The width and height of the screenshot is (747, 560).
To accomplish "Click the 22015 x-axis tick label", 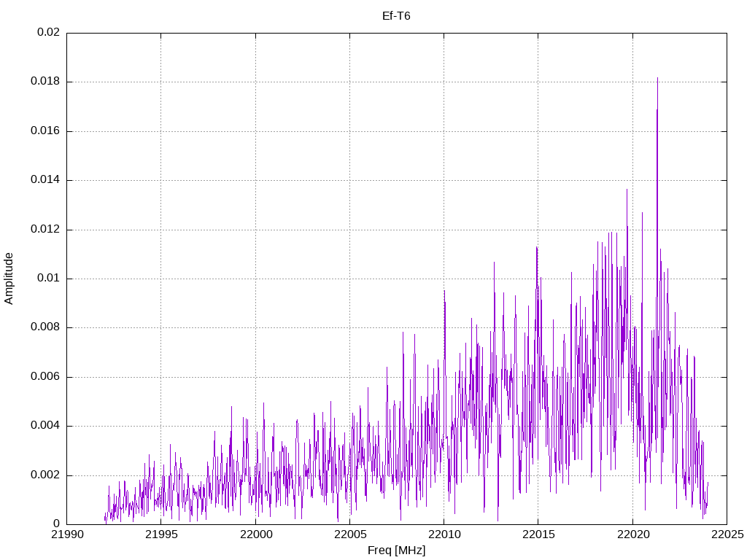I will tap(538, 534).
